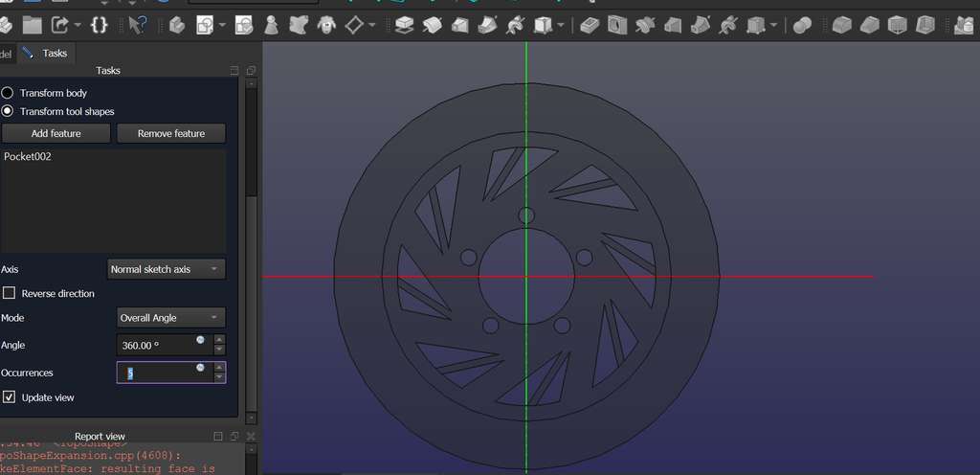Select the Chamfer tool
Viewport: 980px width, 475px height.
pyautogui.click(x=870, y=25)
